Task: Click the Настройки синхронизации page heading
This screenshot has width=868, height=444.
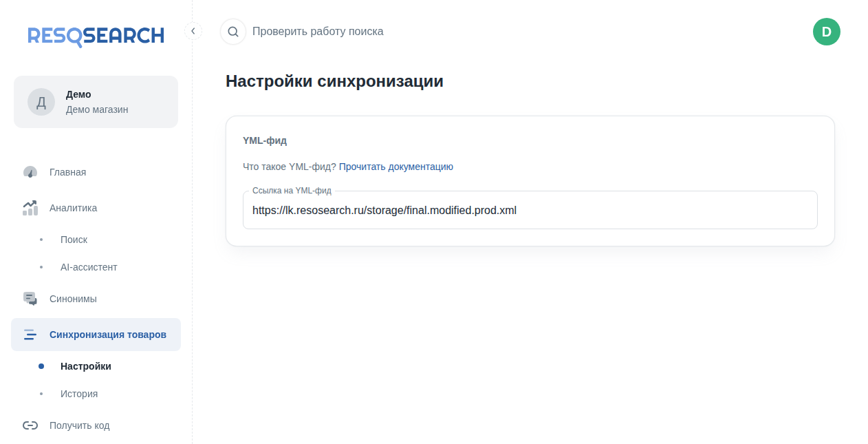Action: tap(334, 81)
